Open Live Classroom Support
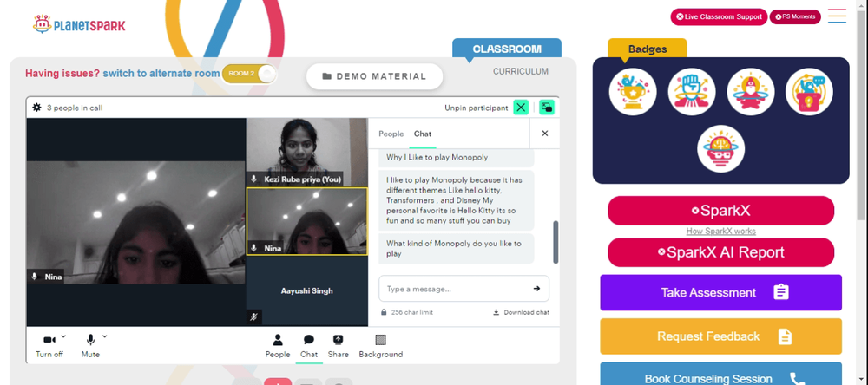Viewport: 868px width, 385px height. [719, 16]
